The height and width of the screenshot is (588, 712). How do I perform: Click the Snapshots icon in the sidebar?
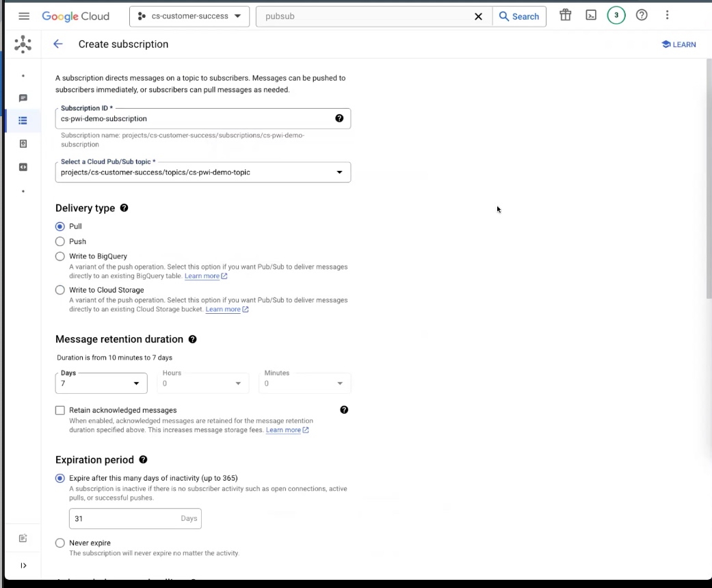23,144
